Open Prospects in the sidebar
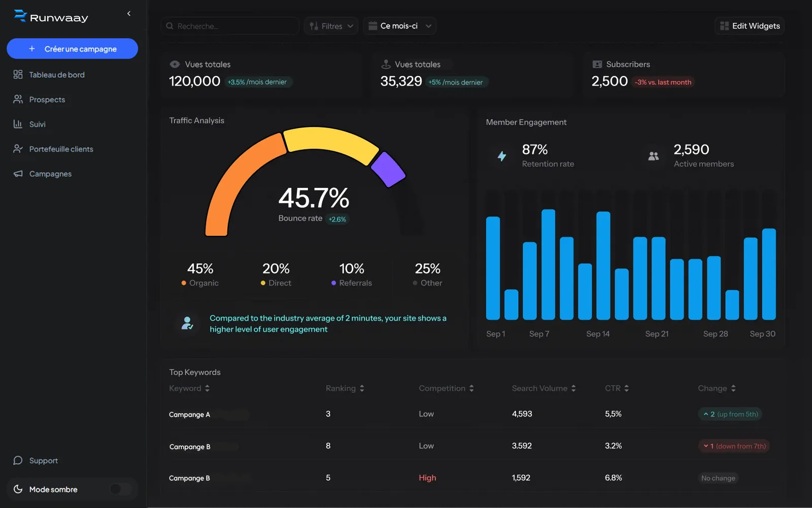 47,100
